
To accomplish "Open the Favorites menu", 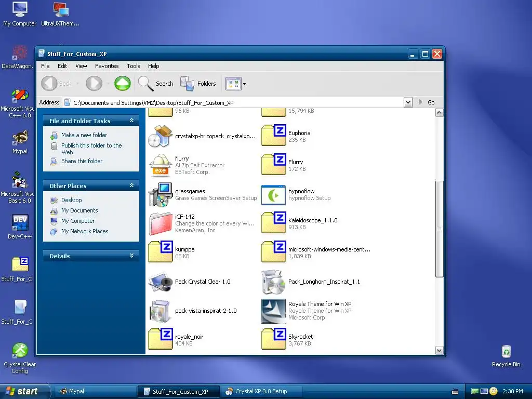I will coord(107,66).
